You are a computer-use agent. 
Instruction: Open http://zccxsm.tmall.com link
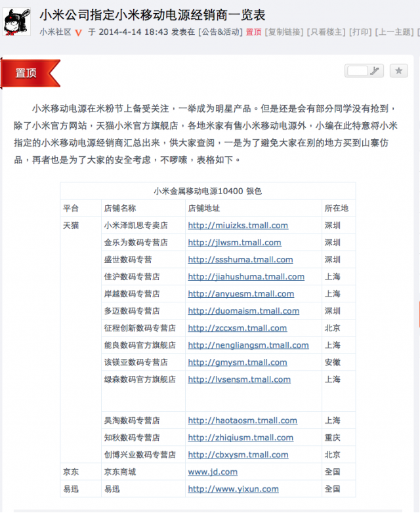tap(238, 328)
